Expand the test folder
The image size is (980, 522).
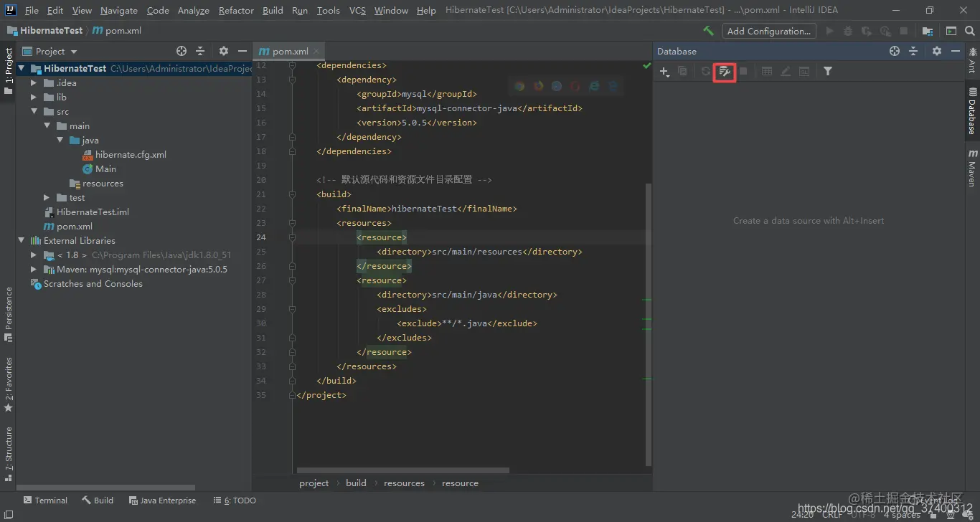coord(47,198)
